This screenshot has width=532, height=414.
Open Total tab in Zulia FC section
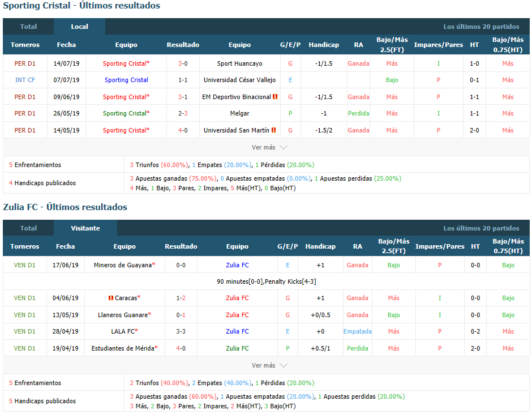click(x=28, y=228)
